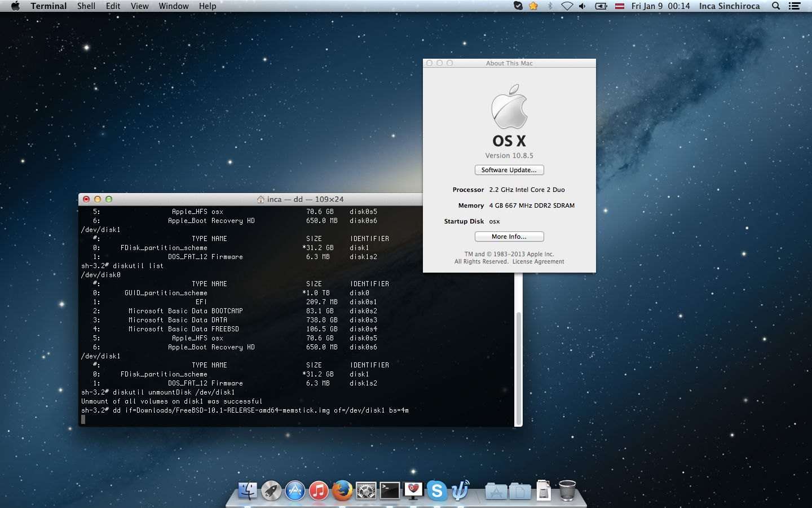Open the Inca Sinchiroca user menu

pyautogui.click(x=730, y=6)
